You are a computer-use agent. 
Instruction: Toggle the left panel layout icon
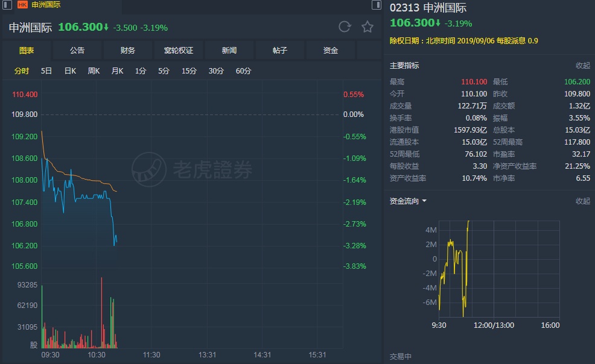[x=7, y=5]
